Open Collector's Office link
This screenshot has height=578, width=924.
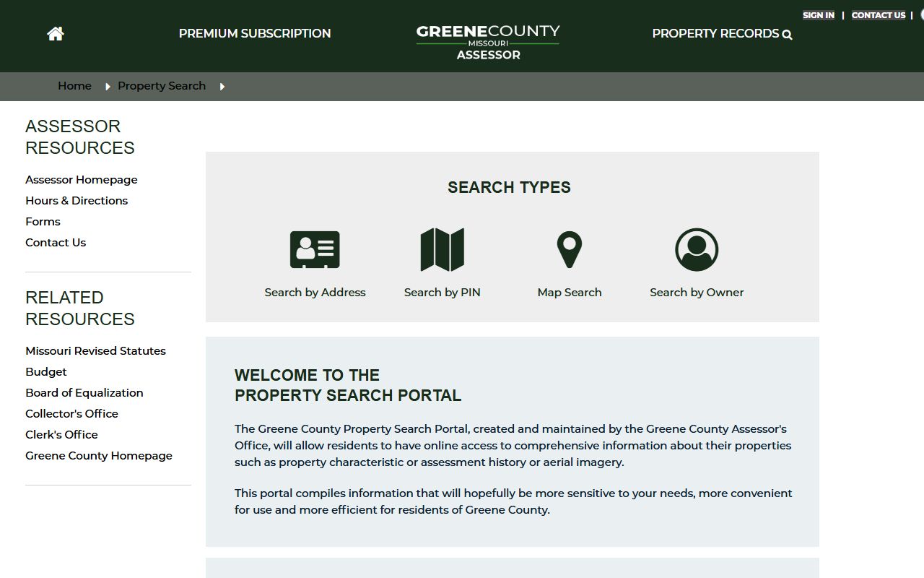click(71, 414)
